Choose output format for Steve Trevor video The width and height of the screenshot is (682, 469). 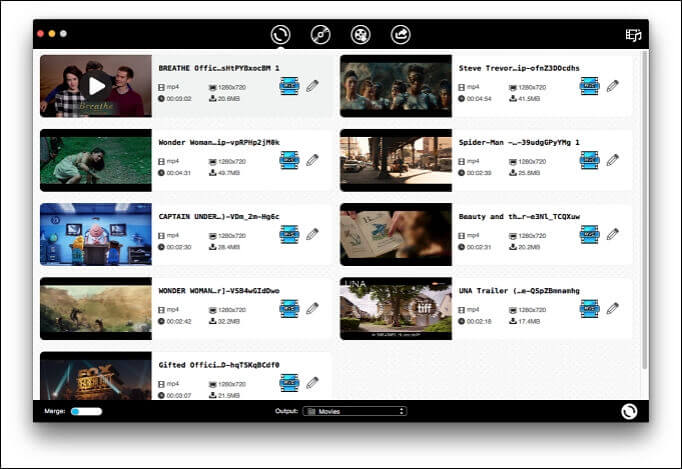[589, 86]
